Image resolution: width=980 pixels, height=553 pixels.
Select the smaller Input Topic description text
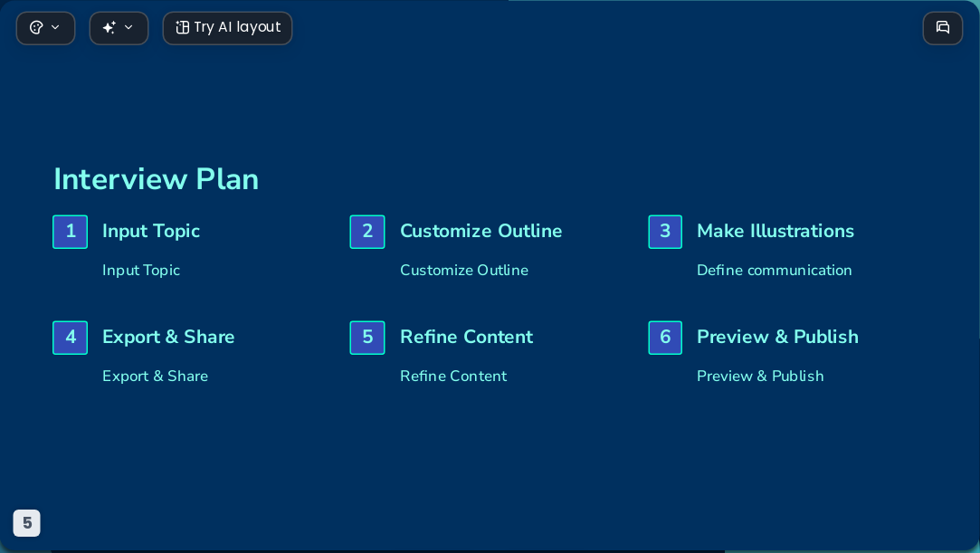pyautogui.click(x=141, y=271)
